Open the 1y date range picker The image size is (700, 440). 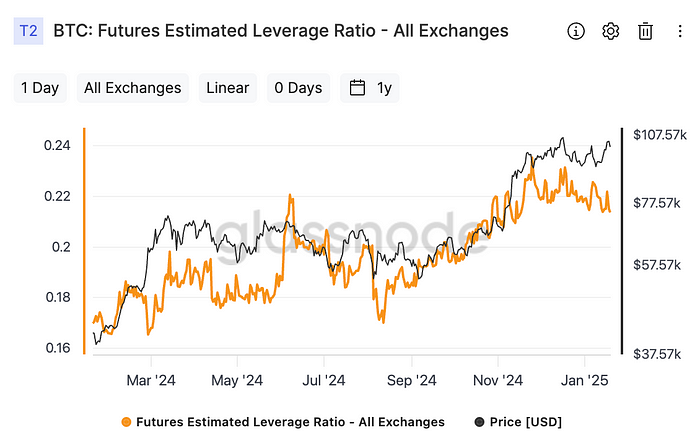pos(370,88)
